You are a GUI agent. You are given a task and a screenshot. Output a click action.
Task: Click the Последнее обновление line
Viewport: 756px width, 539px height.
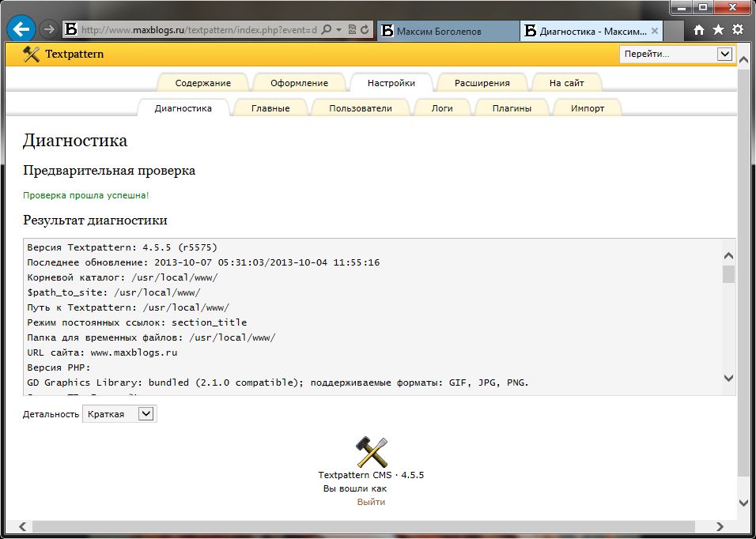pos(203,262)
